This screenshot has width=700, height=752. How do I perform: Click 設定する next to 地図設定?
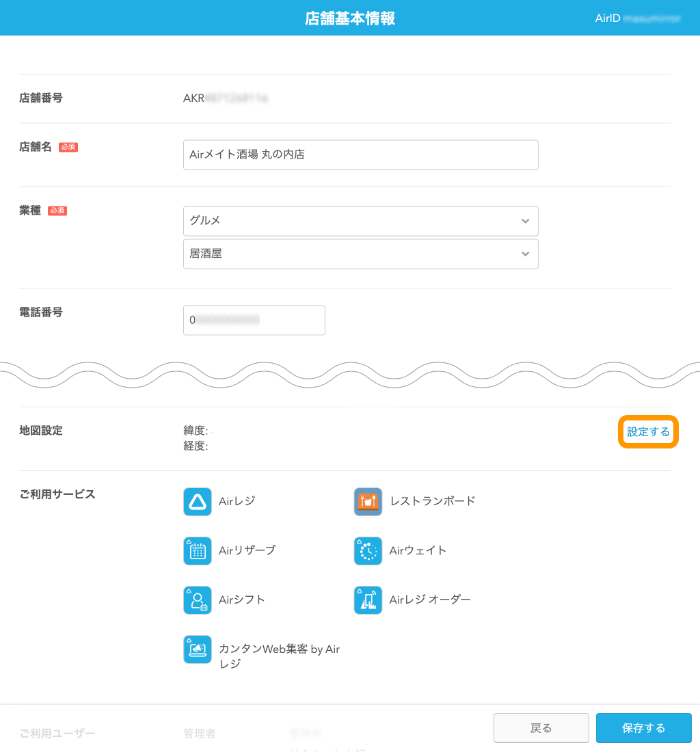(x=647, y=431)
